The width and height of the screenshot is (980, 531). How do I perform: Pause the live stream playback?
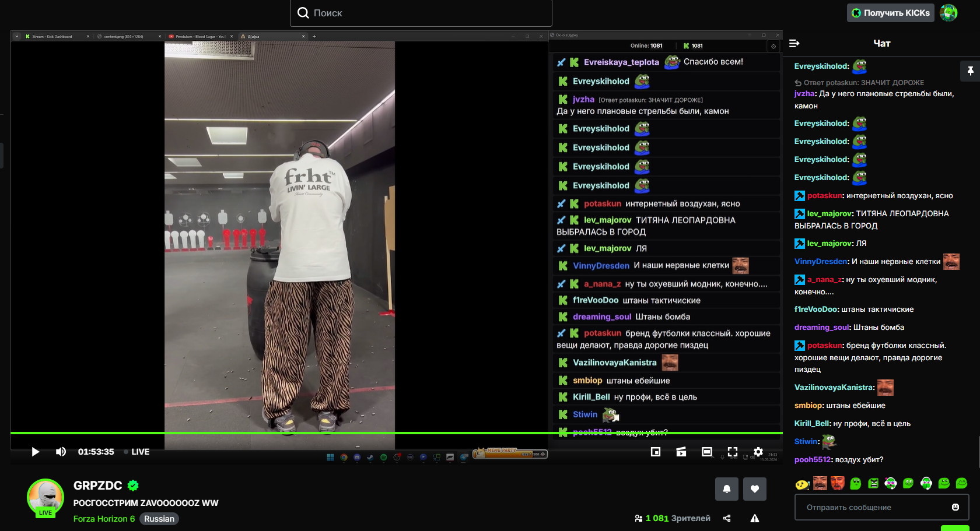[35, 452]
